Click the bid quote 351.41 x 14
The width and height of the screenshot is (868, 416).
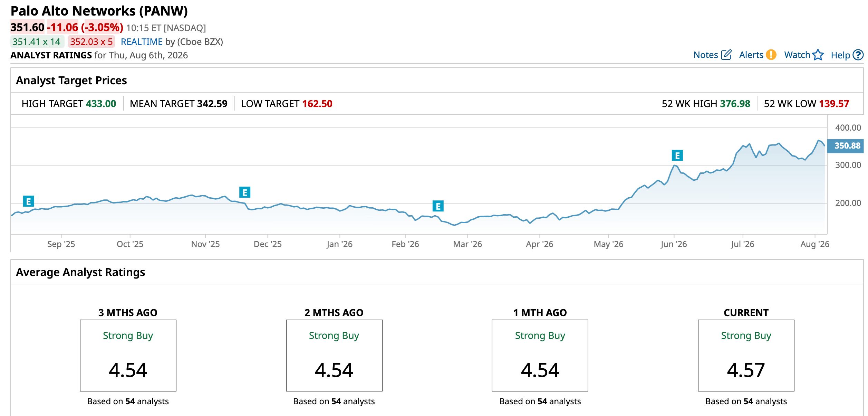[x=37, y=42]
